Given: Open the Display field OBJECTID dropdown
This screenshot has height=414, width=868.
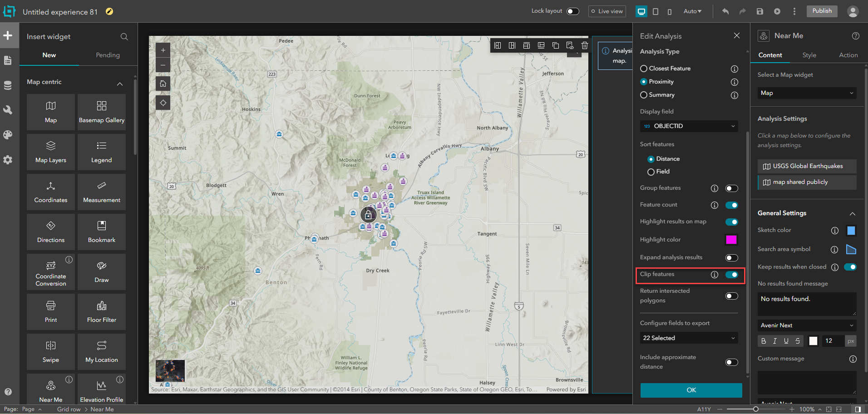Looking at the screenshot, I should click(689, 126).
